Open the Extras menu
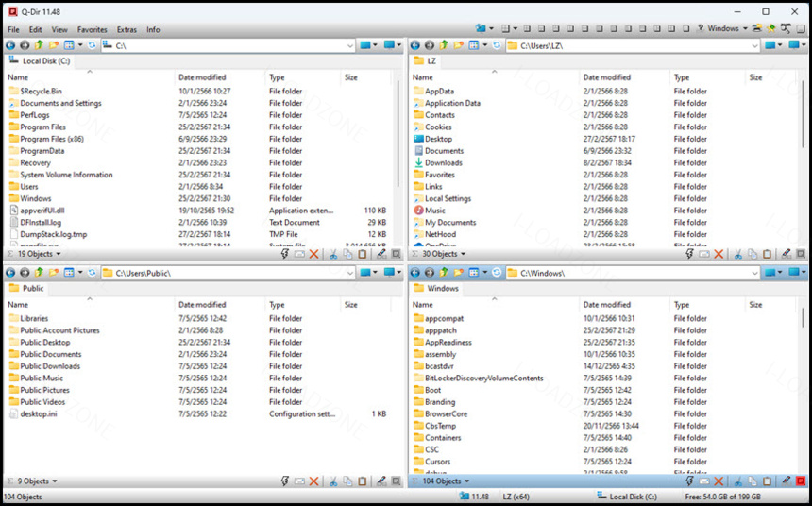This screenshot has height=506, width=812. (x=127, y=29)
